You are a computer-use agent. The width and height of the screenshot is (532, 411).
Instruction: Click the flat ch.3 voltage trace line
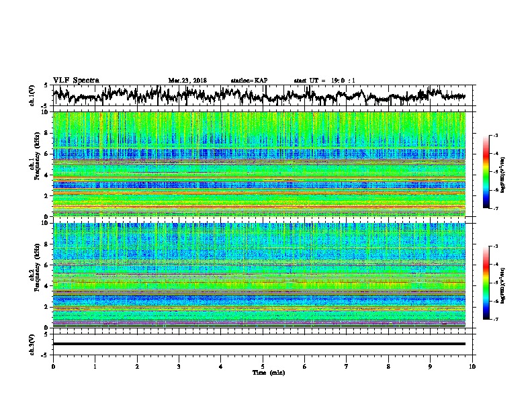click(x=259, y=344)
